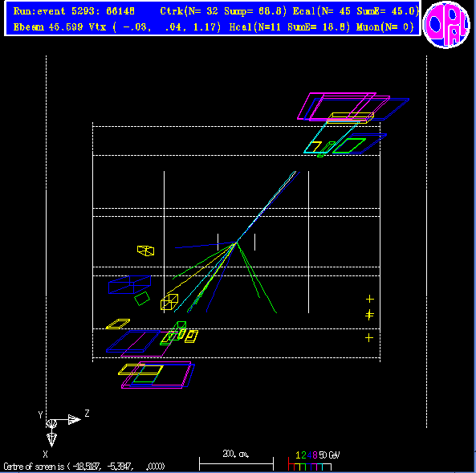Image resolution: width=476 pixels, height=473 pixels.
Task: Click the 200 cm scale bar
Action: pos(236,461)
